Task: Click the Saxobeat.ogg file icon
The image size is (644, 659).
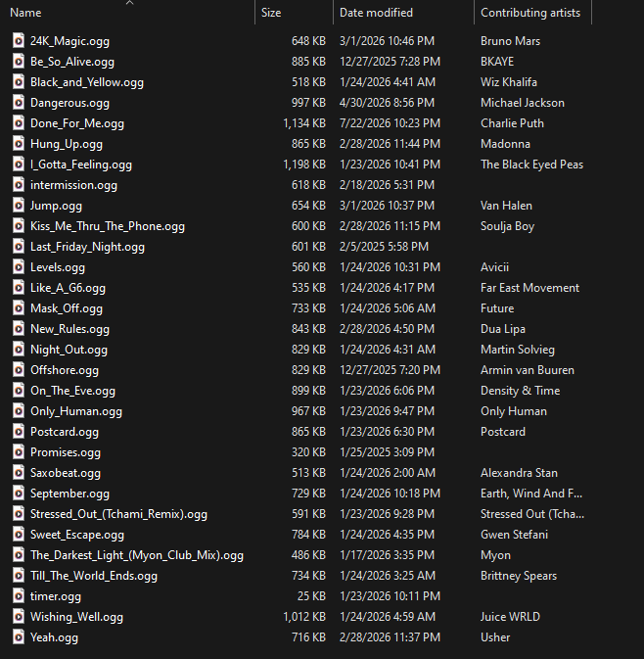Action: [18, 473]
